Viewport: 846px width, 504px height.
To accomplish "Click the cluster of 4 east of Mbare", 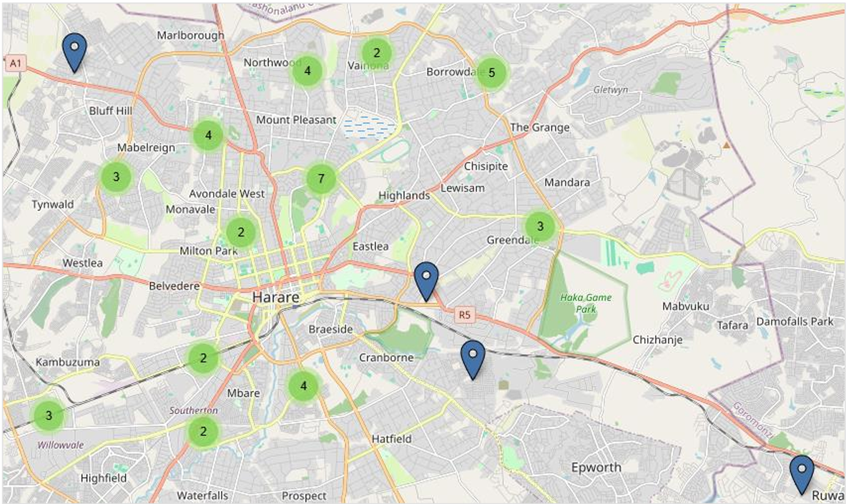I will coord(303,386).
